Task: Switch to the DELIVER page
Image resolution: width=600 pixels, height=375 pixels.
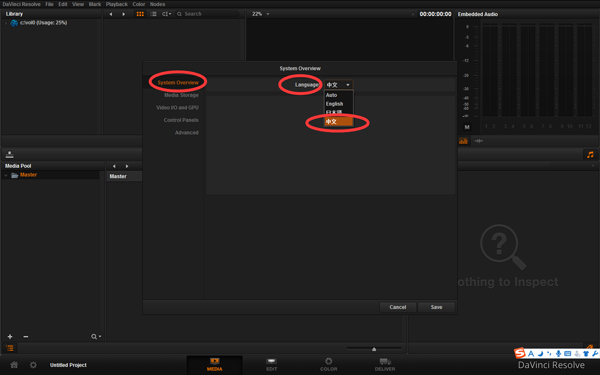Action: pyautogui.click(x=385, y=365)
